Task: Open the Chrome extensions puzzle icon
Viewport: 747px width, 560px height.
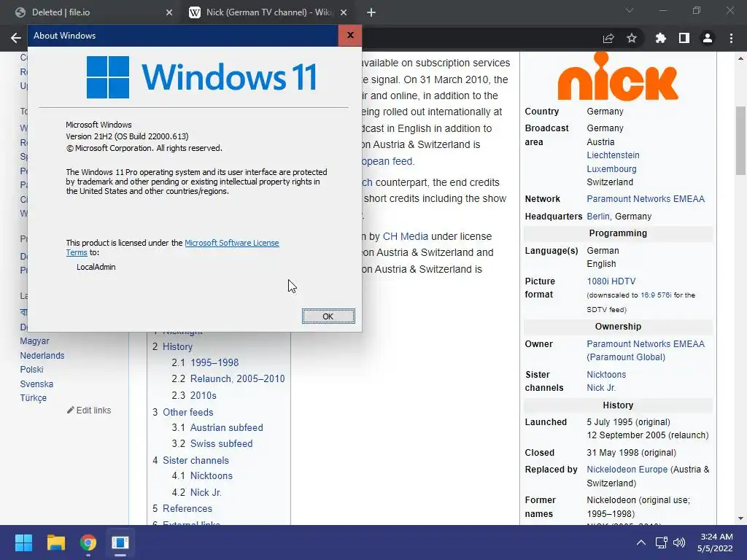Action: click(660, 38)
